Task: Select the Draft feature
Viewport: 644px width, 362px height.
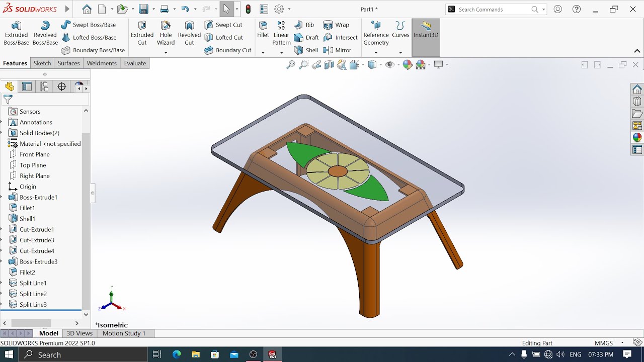Action: point(306,37)
